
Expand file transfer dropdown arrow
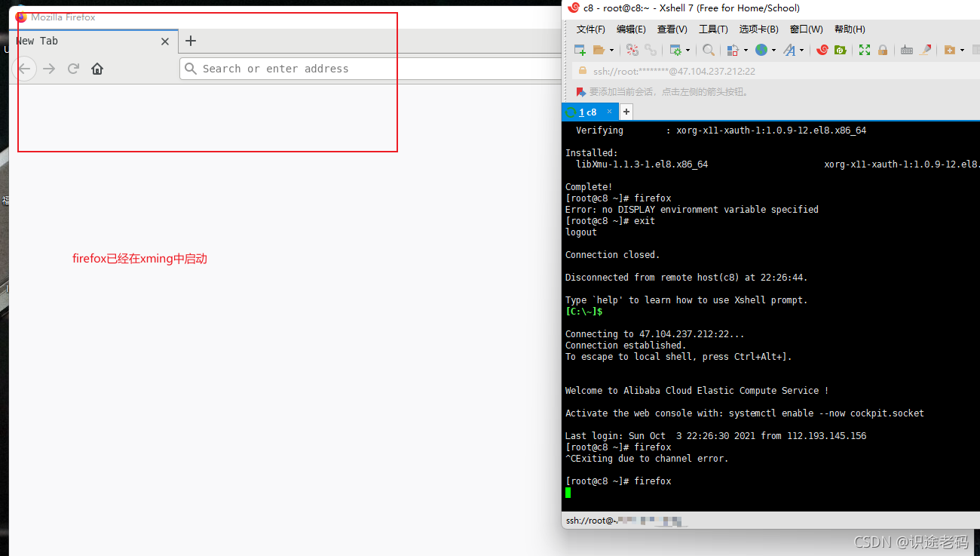[746, 50]
